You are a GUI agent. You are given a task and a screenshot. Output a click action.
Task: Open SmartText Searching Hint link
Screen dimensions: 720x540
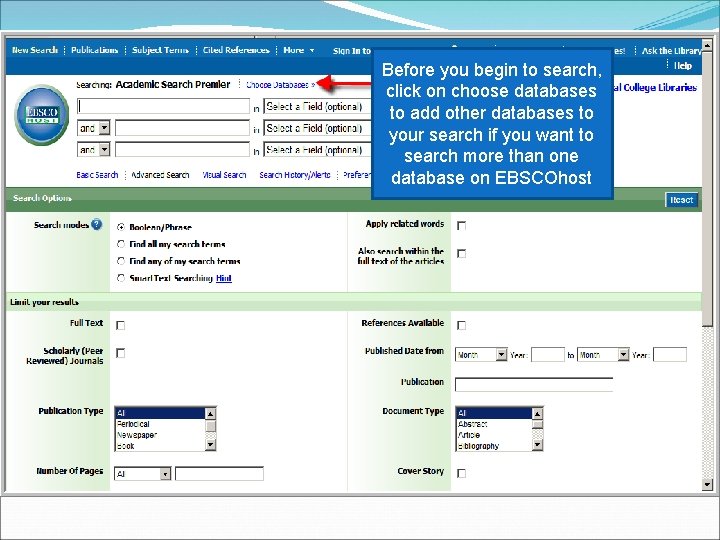point(224,278)
